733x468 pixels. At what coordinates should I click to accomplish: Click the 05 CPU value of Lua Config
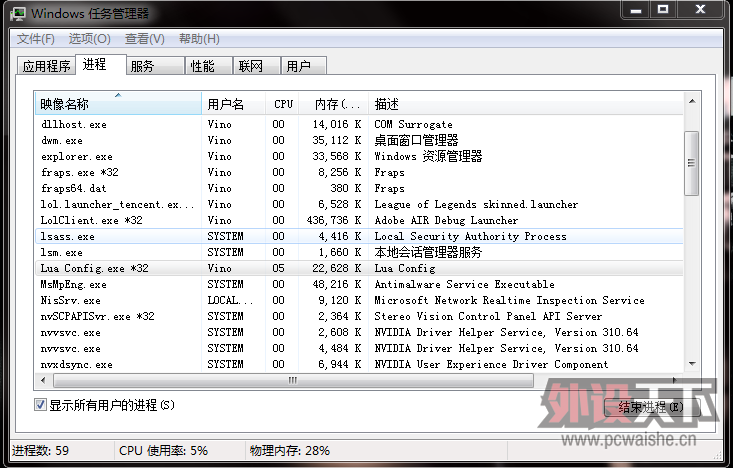(278, 268)
